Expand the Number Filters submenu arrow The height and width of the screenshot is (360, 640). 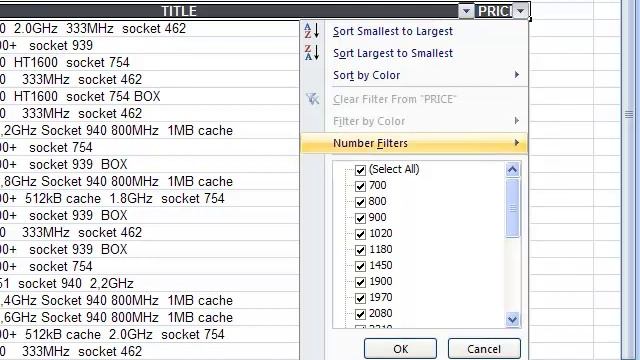(517, 143)
